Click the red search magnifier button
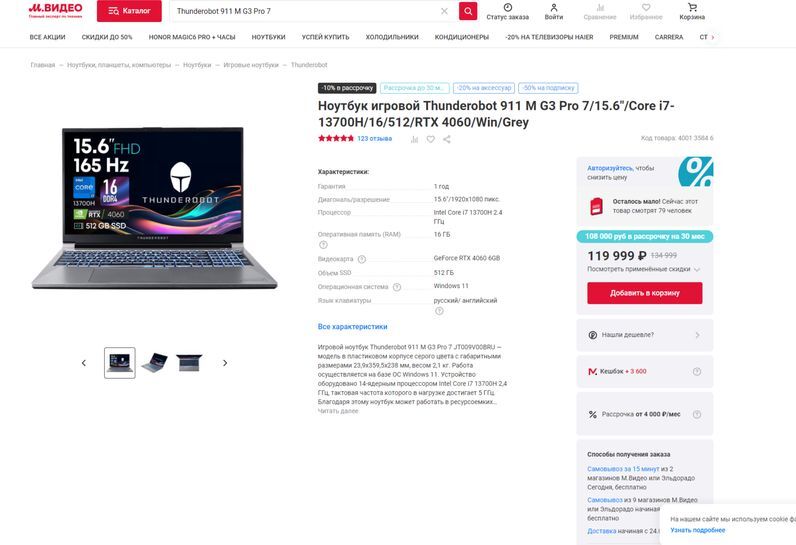 [468, 11]
